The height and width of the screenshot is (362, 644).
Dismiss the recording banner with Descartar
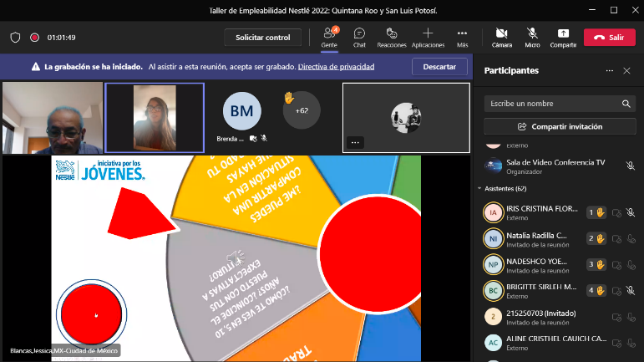(439, 67)
